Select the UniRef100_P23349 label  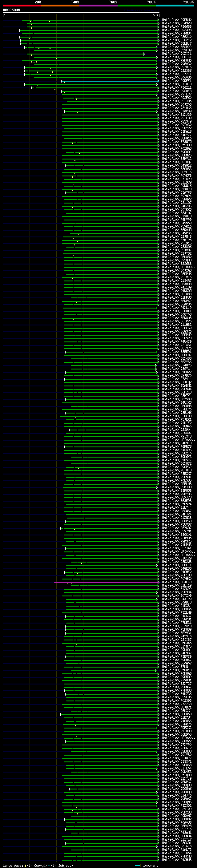[x=176, y=121]
